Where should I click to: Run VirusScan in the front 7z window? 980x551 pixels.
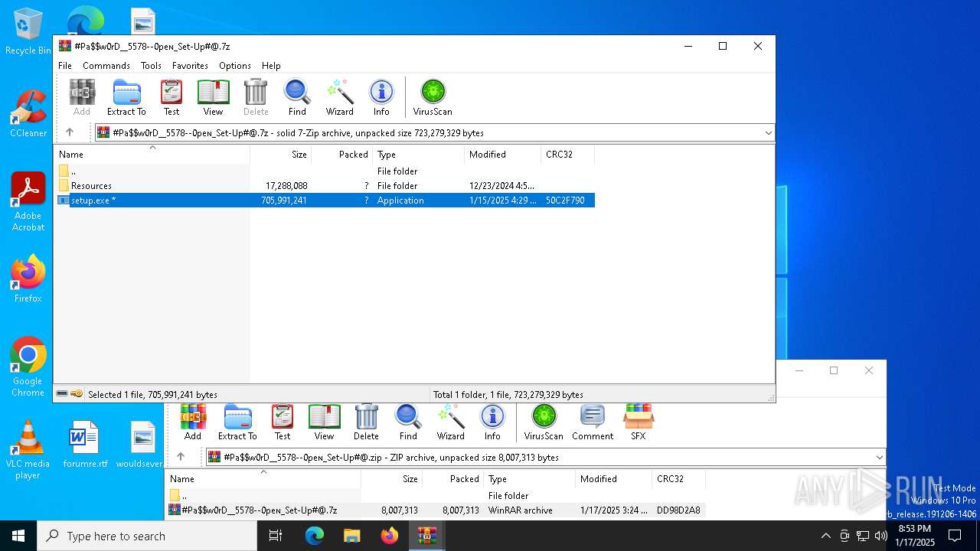pyautogui.click(x=433, y=97)
